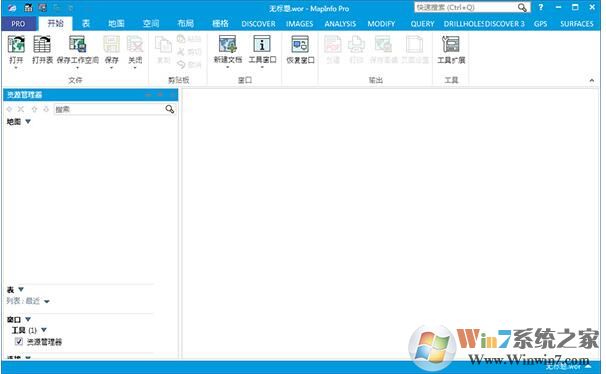The width and height of the screenshot is (606, 374).
Task: Click the second quick access toolbar icon
Action: pos(28,7)
